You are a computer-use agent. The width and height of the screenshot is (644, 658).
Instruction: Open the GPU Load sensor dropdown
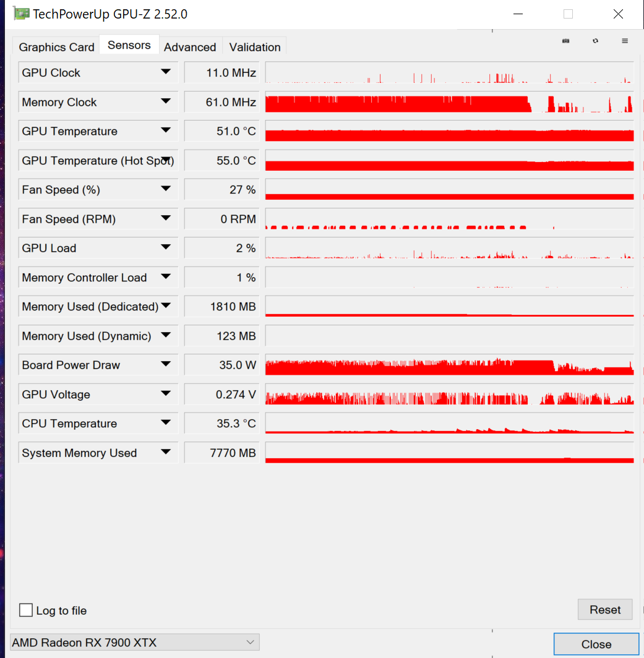tap(166, 247)
